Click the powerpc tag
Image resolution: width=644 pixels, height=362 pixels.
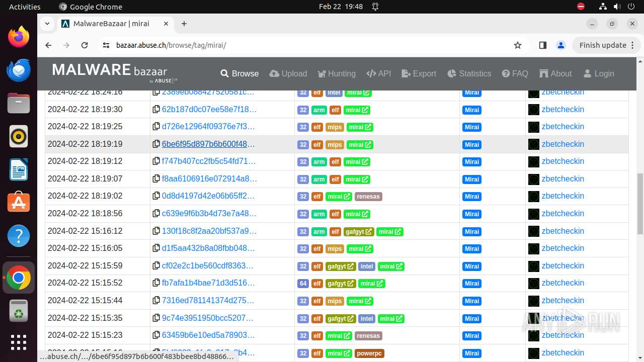369,353
